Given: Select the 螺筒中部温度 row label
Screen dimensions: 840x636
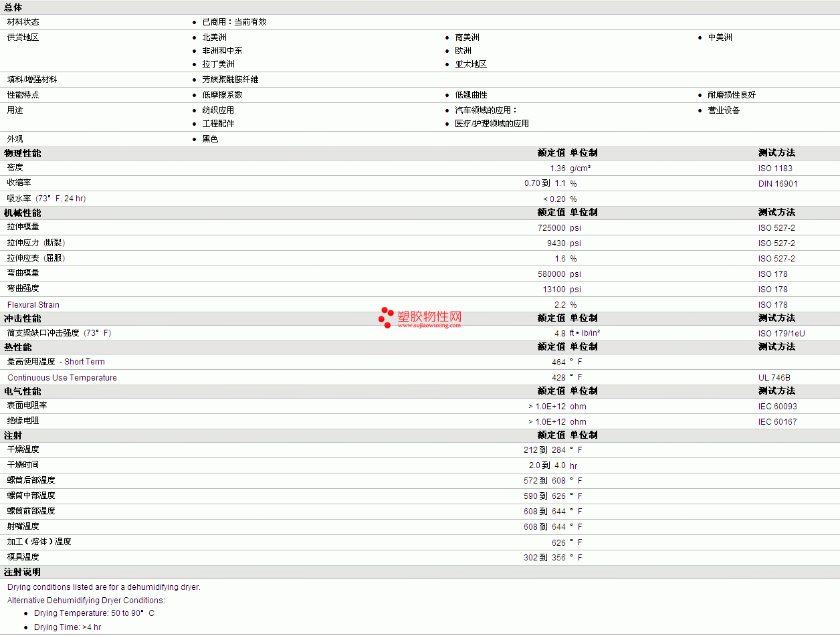Looking at the screenshot, I should point(31,496).
